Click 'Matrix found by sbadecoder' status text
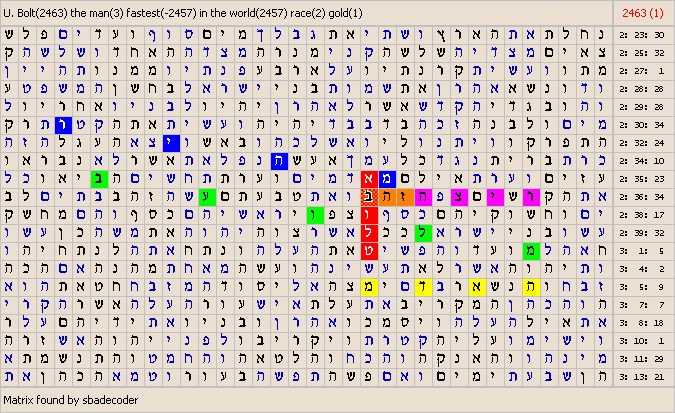 [x=70, y=400]
